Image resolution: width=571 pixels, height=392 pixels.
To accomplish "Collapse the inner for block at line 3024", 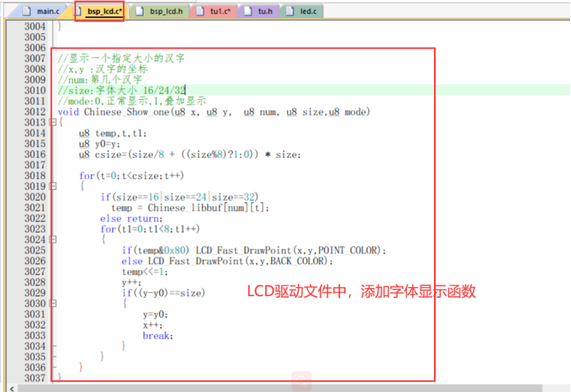I will pyautogui.click(x=53, y=239).
